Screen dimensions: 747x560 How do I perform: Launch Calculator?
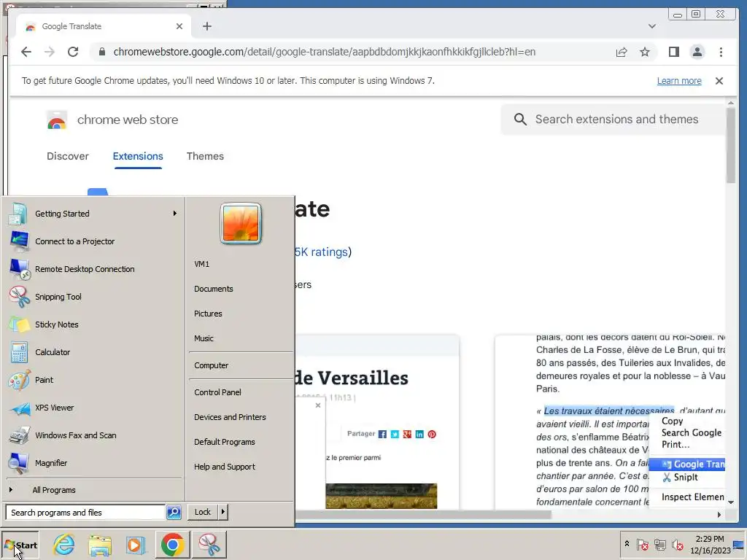click(x=93, y=352)
